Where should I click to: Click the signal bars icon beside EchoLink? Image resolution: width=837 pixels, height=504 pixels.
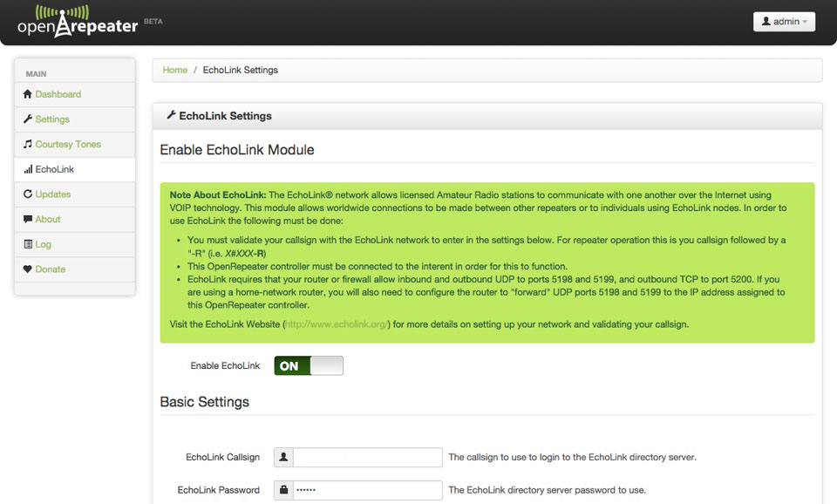click(x=28, y=169)
